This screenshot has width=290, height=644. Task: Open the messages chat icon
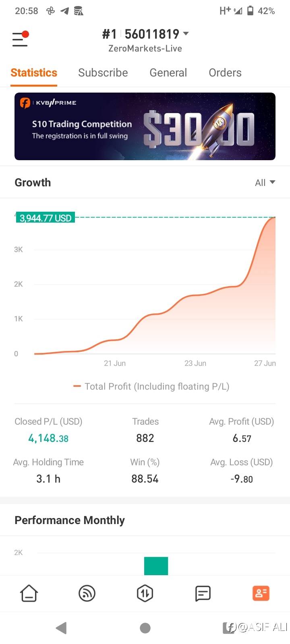point(203,593)
